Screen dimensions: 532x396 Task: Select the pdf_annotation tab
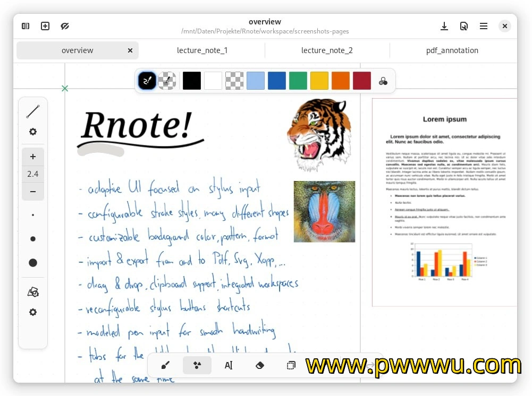coord(452,50)
